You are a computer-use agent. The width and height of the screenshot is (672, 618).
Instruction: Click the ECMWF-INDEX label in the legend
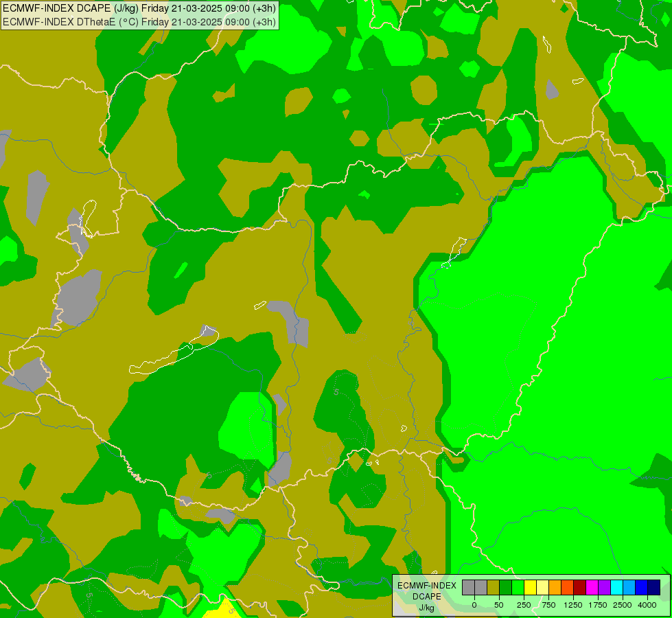pyautogui.click(x=427, y=586)
